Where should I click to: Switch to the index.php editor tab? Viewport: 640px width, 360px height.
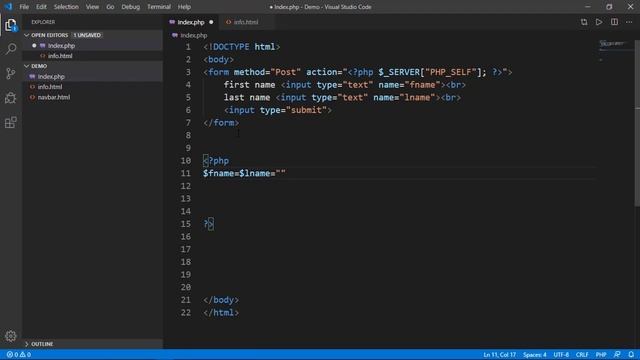(191, 22)
